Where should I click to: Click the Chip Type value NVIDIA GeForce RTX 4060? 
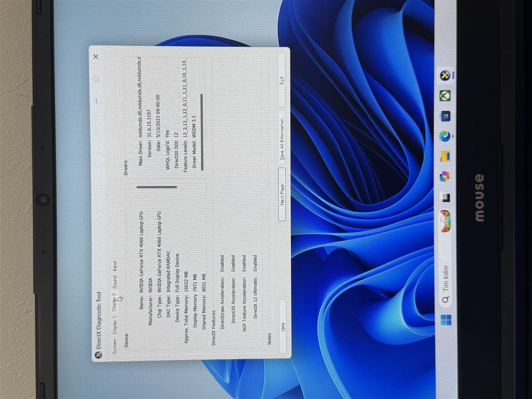pos(159,252)
